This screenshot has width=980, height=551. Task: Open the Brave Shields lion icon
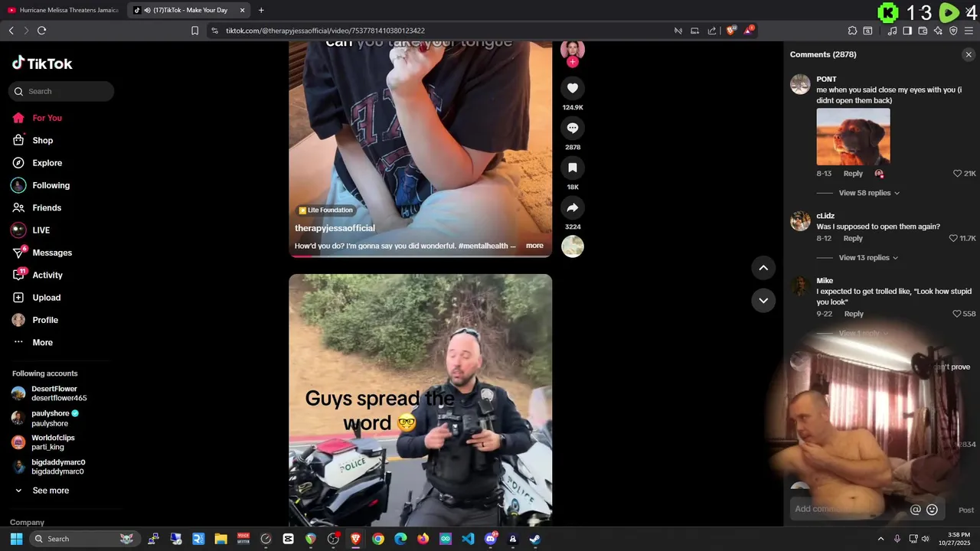[x=731, y=31]
